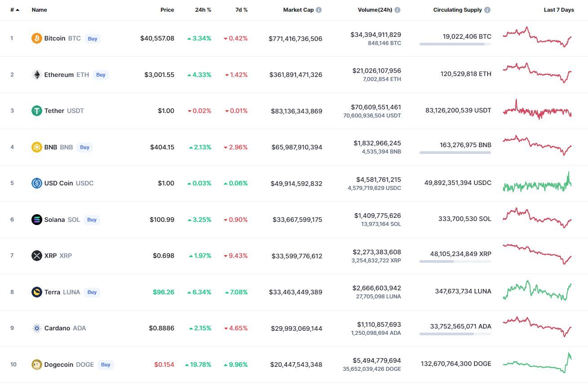588x383 pixels.
Task: Click Solana's circulating supply 333,700,530 SOL
Action: tap(465, 219)
